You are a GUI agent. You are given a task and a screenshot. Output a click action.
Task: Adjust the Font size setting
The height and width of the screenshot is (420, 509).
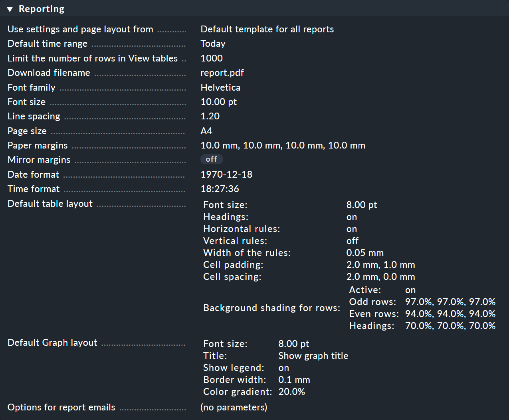pos(26,102)
